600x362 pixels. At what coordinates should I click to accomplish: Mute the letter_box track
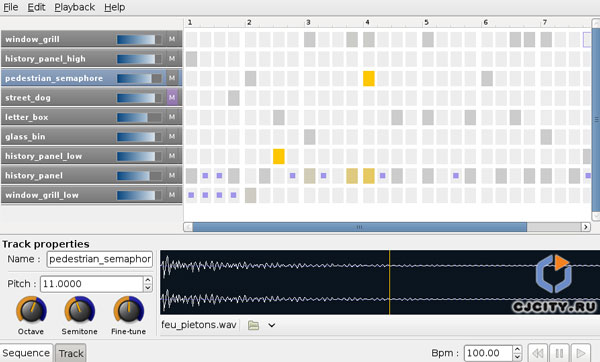coord(172,117)
